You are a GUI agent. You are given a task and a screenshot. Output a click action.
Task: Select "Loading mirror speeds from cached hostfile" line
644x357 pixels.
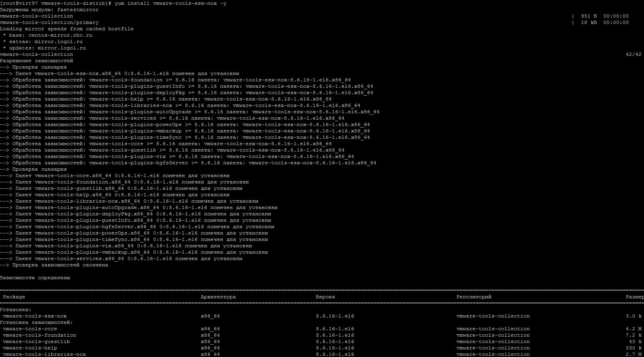[x=67, y=29]
